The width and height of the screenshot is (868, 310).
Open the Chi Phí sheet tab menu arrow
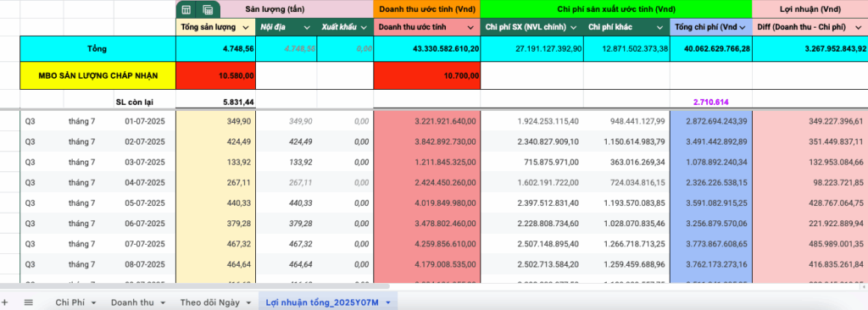(x=94, y=303)
